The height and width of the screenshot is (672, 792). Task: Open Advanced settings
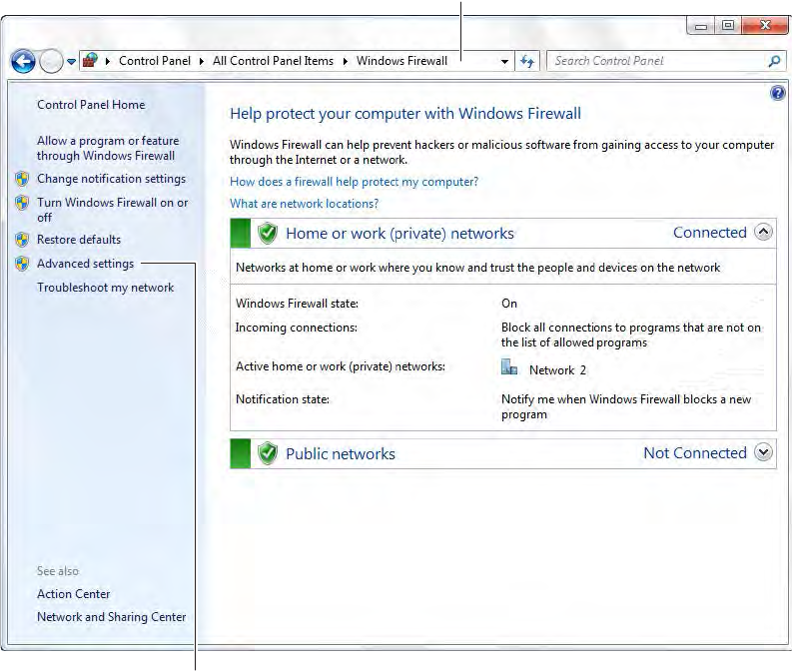pyautogui.click(x=85, y=264)
